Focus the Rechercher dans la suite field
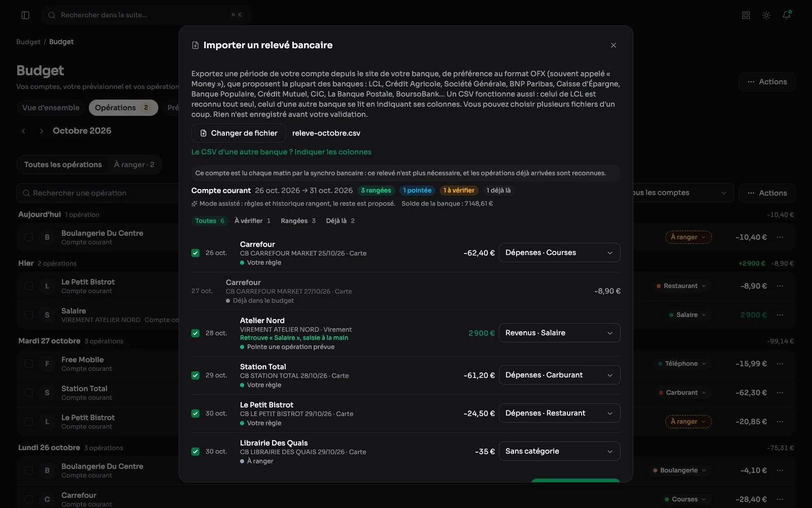The width and height of the screenshot is (812, 508). [x=145, y=15]
